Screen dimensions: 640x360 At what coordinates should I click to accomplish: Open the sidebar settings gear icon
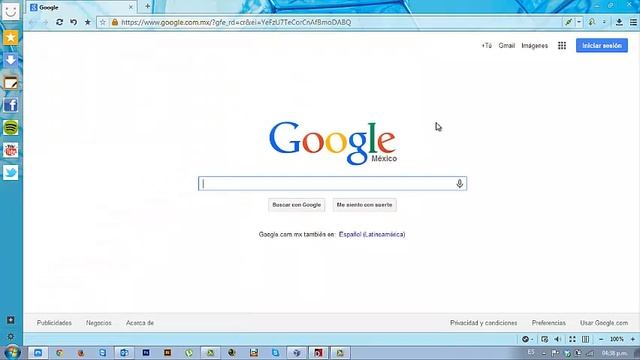pos(11,337)
